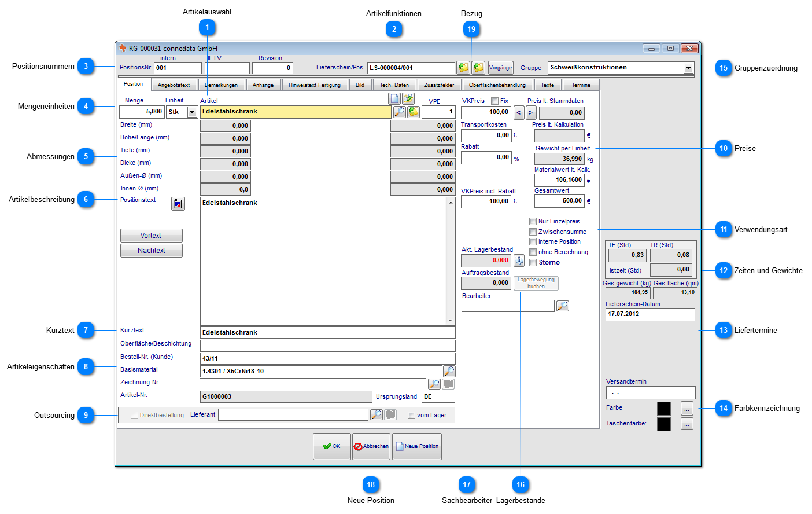Click the Menge field showing 5,000
The width and height of the screenshot is (812, 514).
point(142,112)
